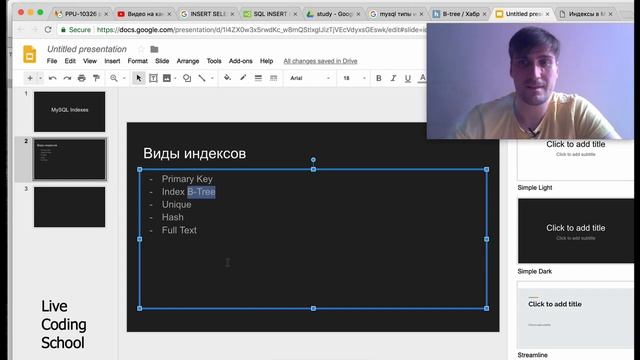Viewport: 640px width, 360px height.
Task: Click the Fill color bucket icon
Action: [x=227, y=78]
